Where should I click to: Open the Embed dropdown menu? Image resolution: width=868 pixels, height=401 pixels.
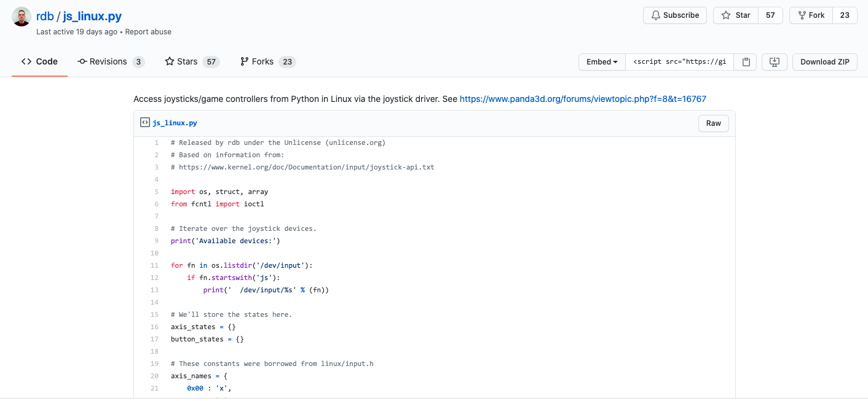602,62
